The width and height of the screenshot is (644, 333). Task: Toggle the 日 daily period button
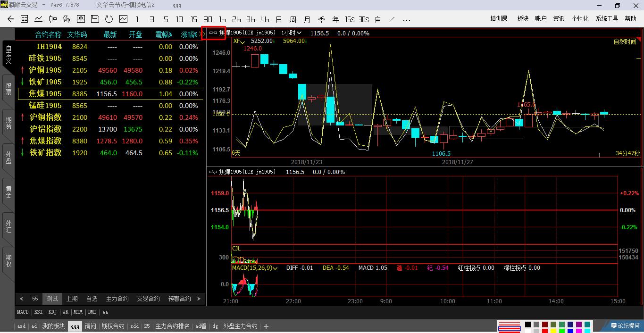279,19
